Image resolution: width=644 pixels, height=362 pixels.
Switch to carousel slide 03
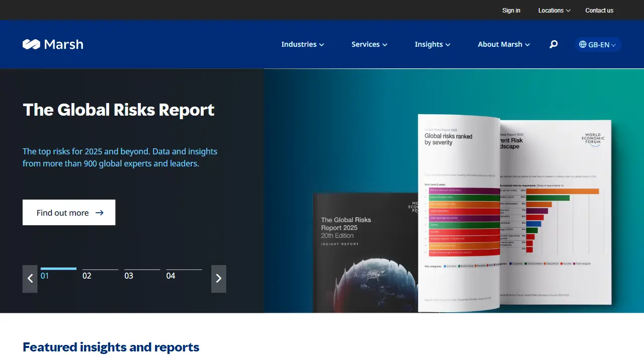pyautogui.click(x=142, y=274)
